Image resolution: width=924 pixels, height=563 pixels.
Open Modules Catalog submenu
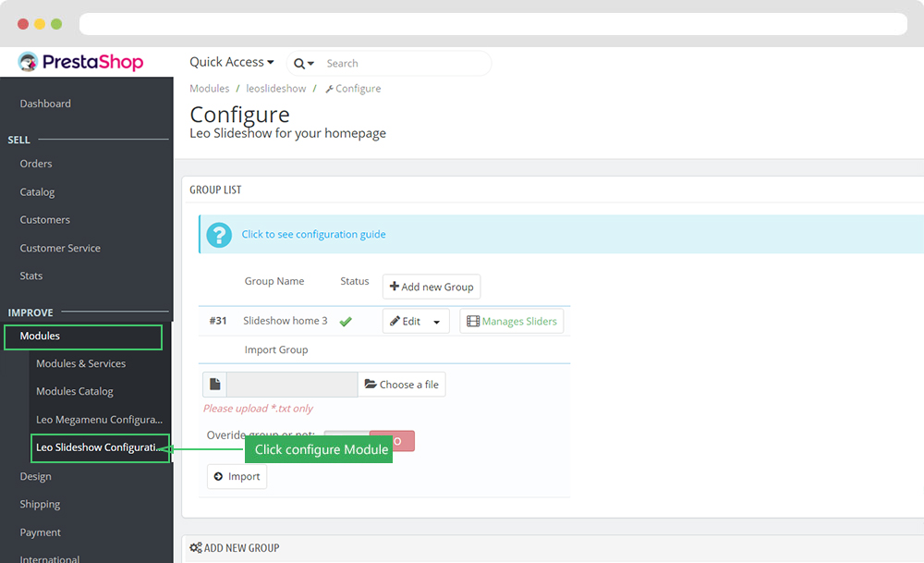point(74,391)
